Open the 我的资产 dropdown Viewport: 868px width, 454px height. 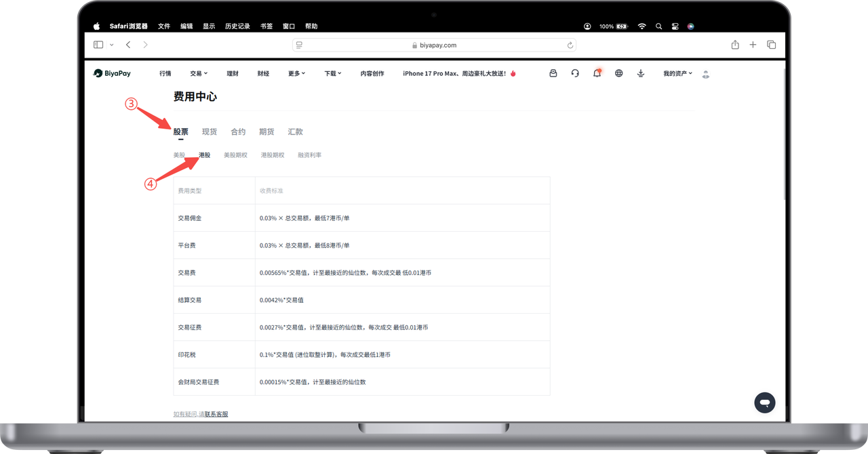tap(677, 73)
